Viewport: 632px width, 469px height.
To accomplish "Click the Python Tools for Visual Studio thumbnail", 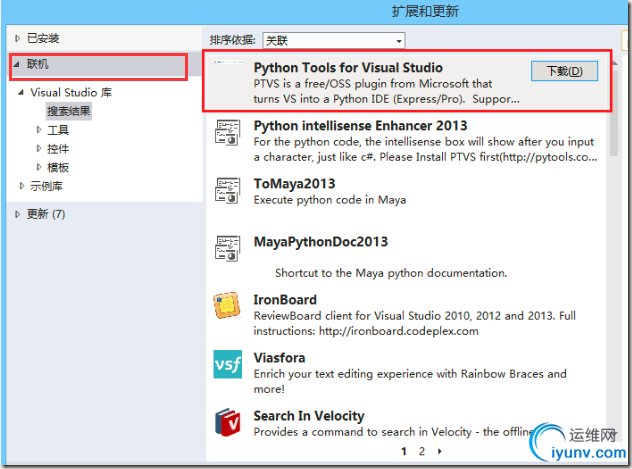I will 228,62.
